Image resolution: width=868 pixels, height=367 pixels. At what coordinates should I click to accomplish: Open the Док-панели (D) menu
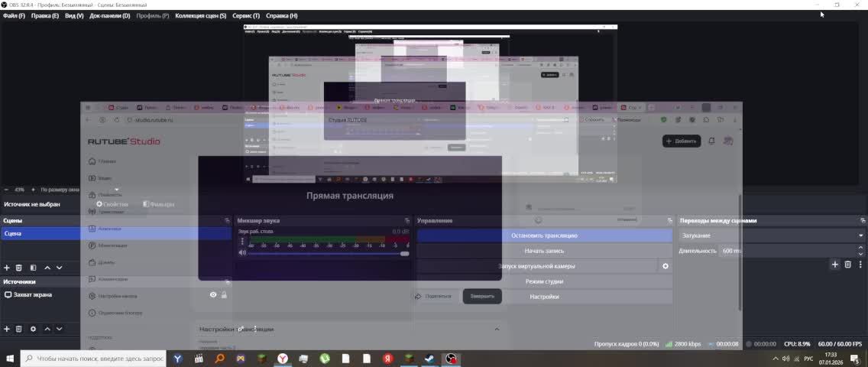tap(109, 16)
